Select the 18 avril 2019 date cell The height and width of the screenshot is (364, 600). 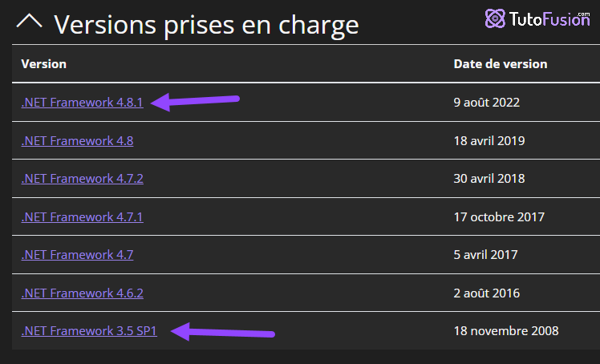pos(489,140)
